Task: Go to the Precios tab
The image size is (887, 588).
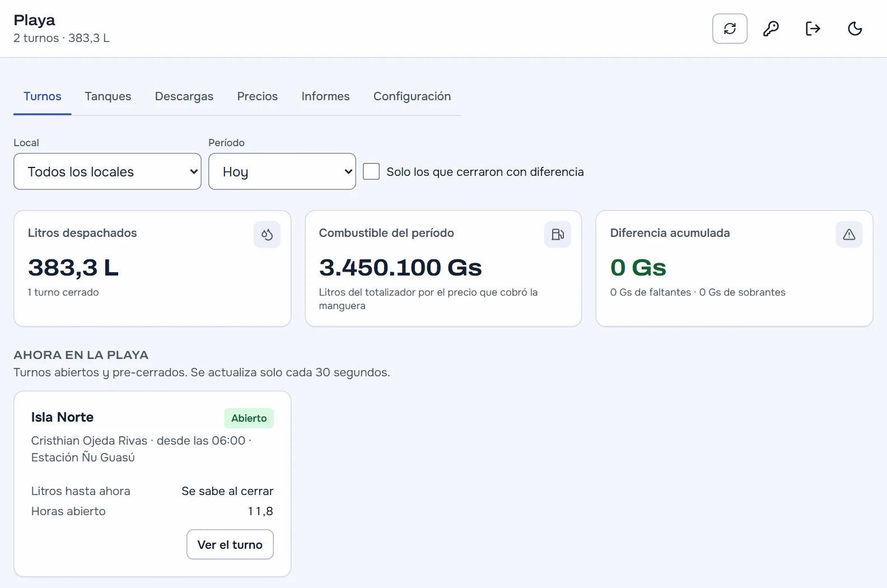Action: pos(258,96)
